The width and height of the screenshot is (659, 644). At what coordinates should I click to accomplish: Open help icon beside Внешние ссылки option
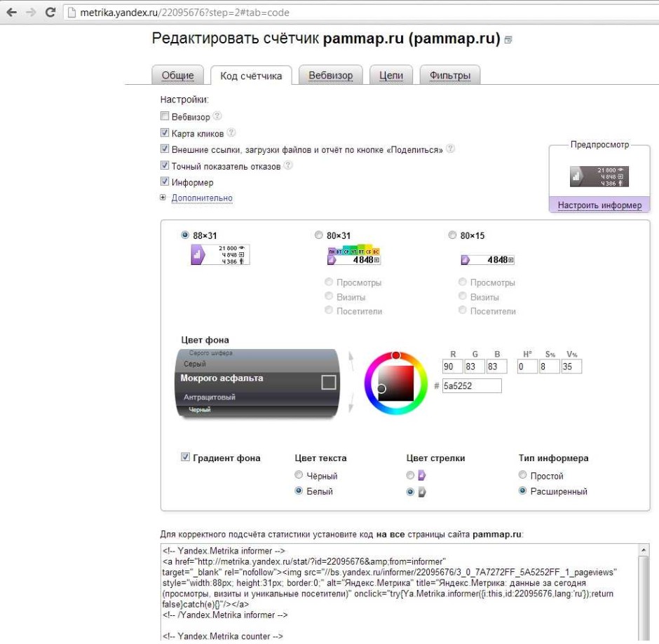[450, 149]
